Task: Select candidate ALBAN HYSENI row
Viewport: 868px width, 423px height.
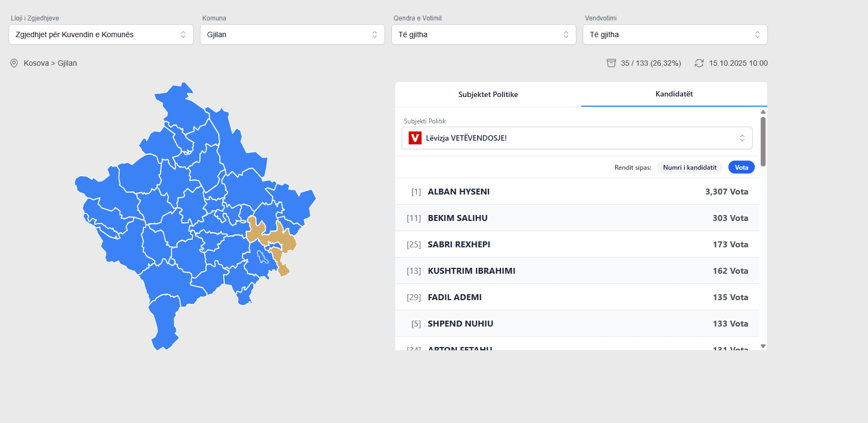Action: (x=577, y=192)
